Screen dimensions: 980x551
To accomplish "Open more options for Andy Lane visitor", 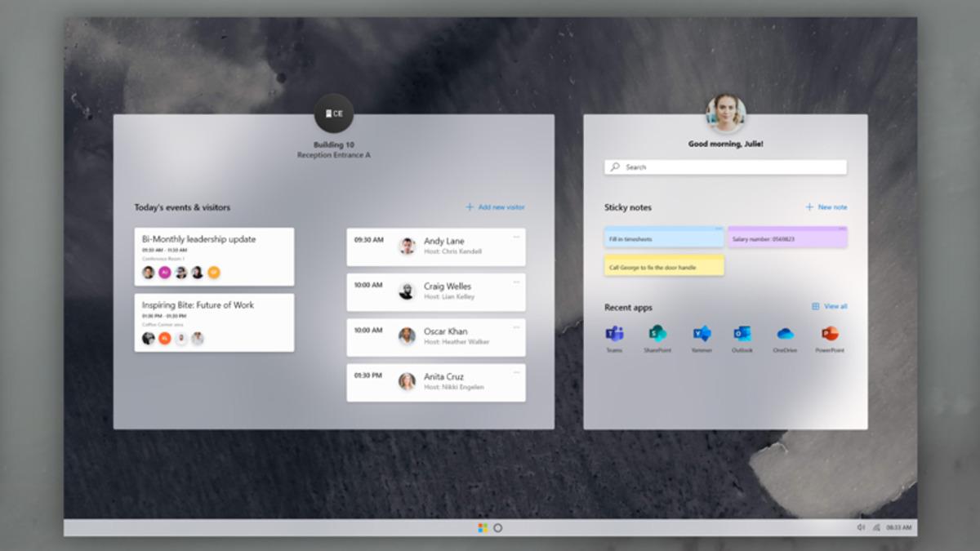I will [516, 237].
